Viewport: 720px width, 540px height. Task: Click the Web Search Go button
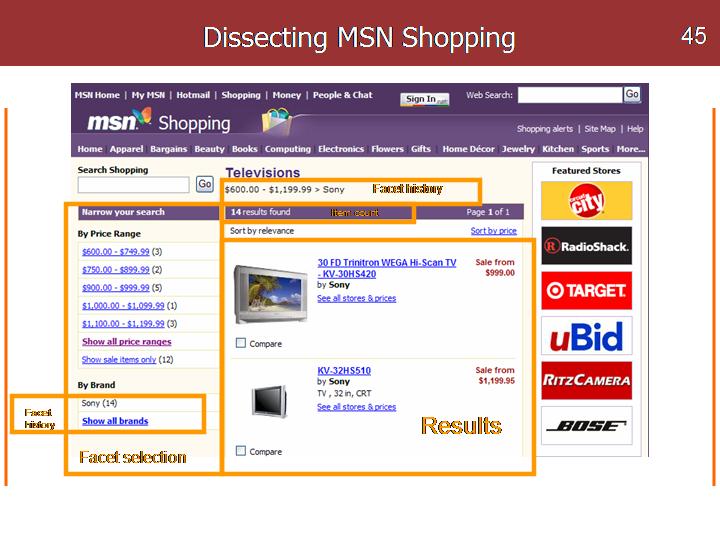coord(632,95)
